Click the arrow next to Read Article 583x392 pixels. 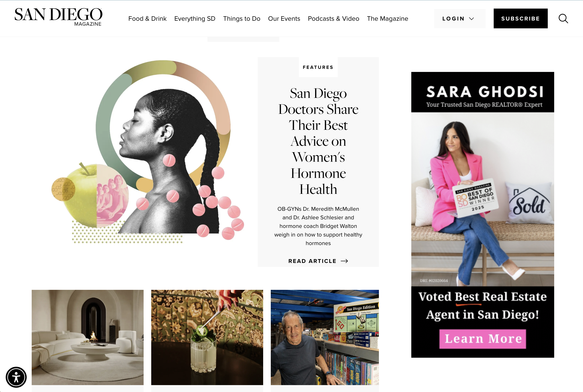[x=344, y=261]
